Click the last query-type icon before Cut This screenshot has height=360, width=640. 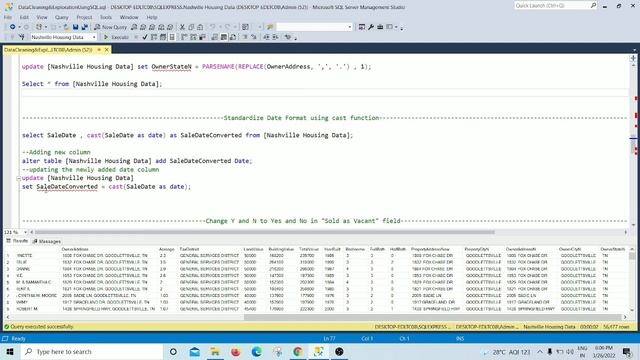(x=170, y=27)
